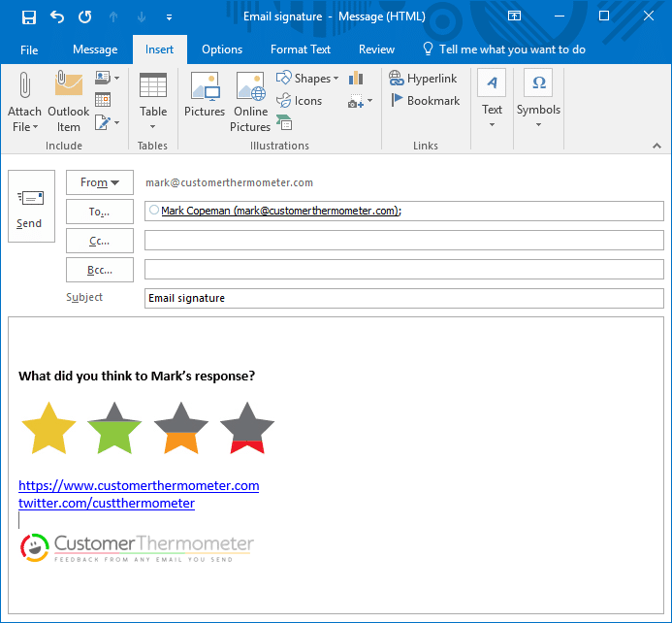
Task: Open the Symbols menu
Action: click(x=538, y=100)
